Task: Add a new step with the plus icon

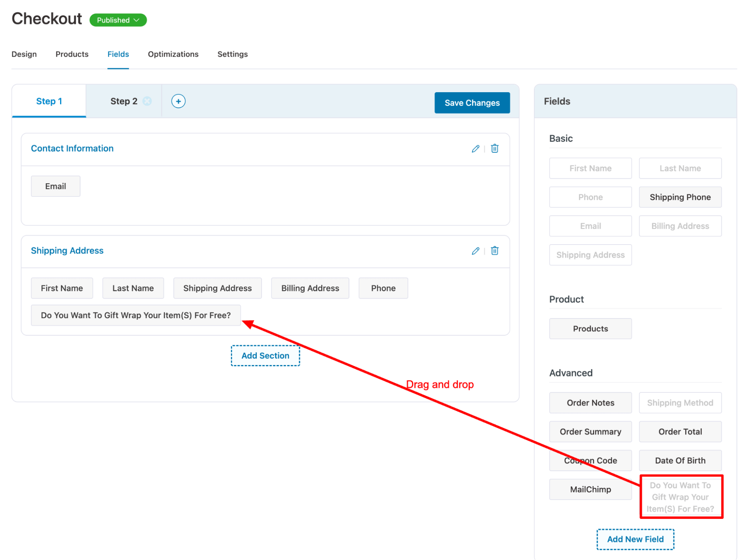Action: (178, 101)
